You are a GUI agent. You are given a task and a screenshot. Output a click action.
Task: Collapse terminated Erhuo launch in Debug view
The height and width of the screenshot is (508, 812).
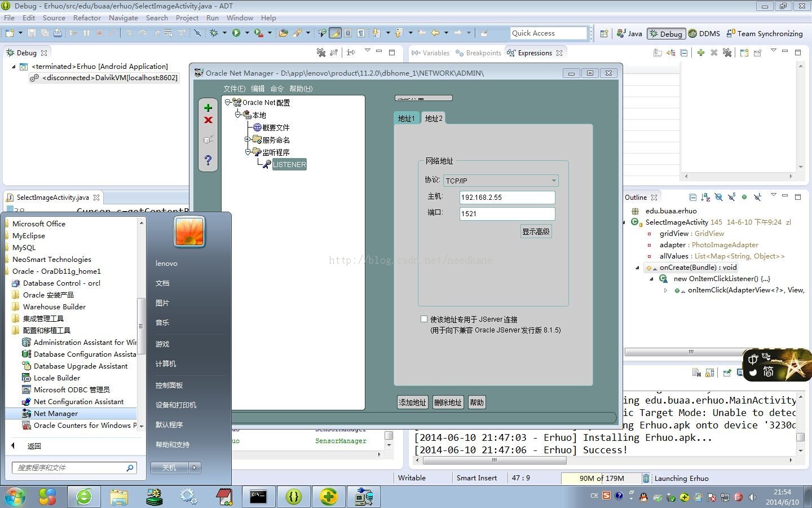(14, 66)
